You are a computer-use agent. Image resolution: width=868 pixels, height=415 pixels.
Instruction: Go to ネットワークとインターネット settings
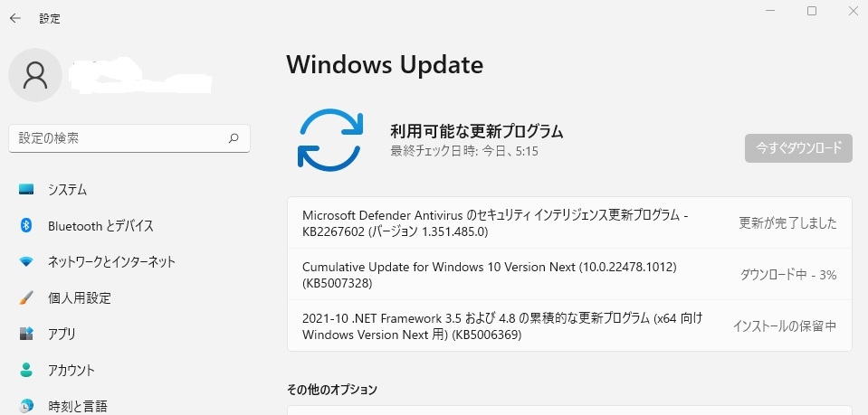(x=111, y=262)
